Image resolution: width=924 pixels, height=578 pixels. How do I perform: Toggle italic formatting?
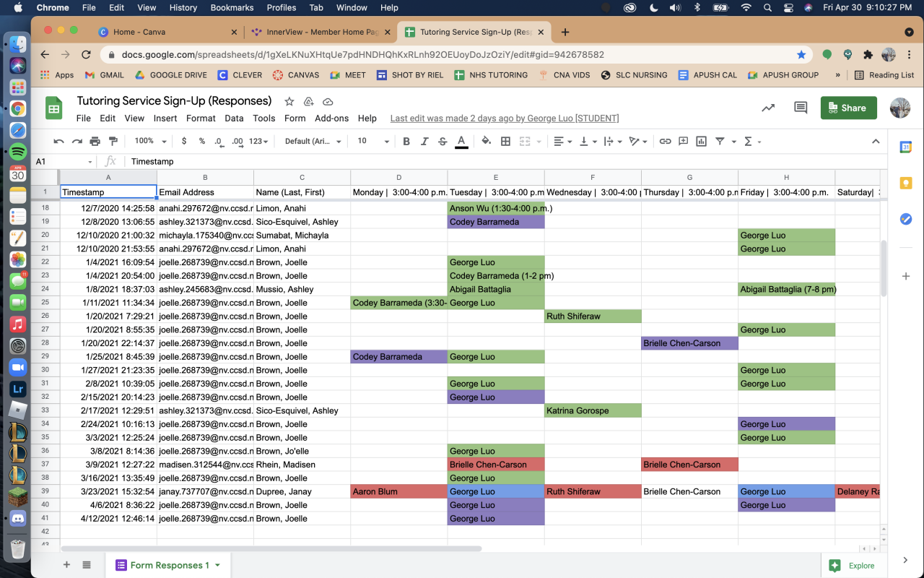[424, 141]
